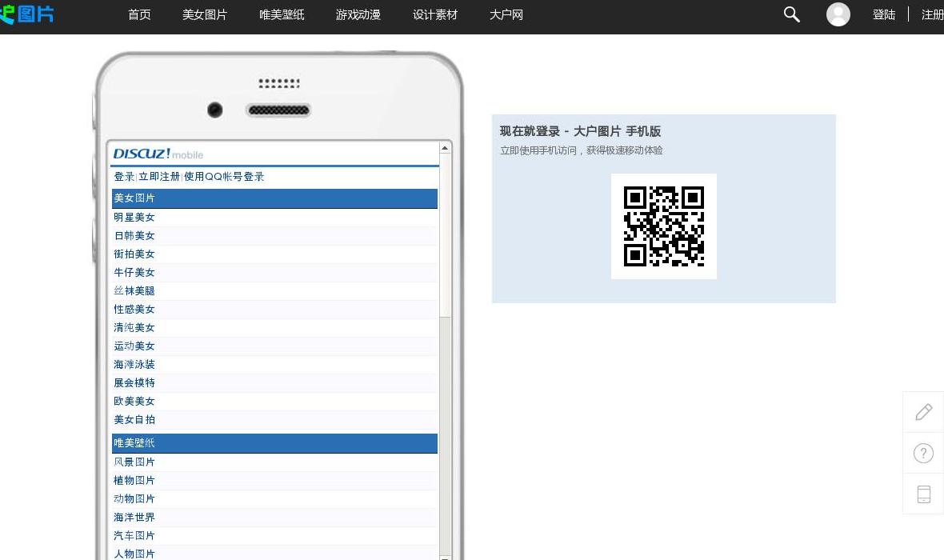Click the 注册 link in header

tap(933, 14)
